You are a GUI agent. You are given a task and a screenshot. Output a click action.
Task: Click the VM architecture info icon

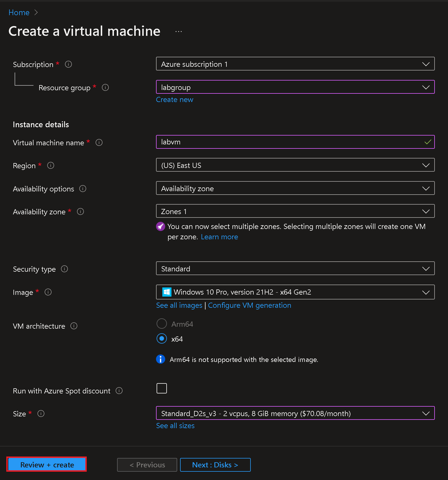click(x=74, y=326)
